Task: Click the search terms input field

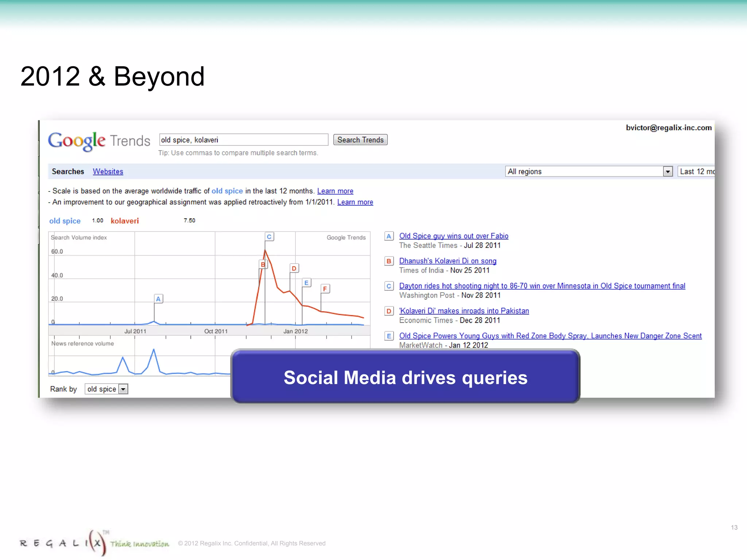Action: tap(244, 140)
